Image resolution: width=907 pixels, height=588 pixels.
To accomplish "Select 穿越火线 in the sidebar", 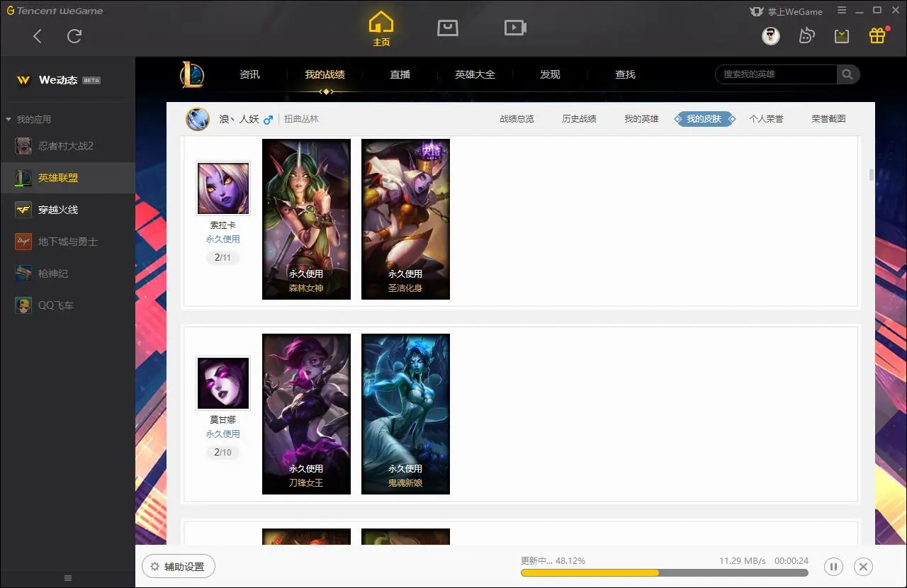I will [x=67, y=210].
